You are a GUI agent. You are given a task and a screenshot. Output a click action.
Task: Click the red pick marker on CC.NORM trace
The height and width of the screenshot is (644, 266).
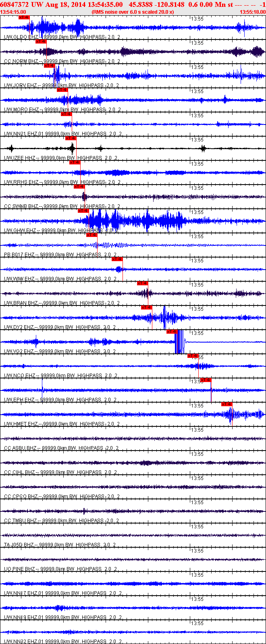point(41,42)
